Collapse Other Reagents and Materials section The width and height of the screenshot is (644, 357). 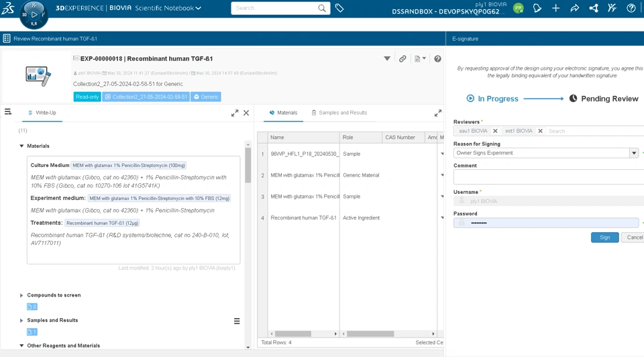pyautogui.click(x=21, y=346)
